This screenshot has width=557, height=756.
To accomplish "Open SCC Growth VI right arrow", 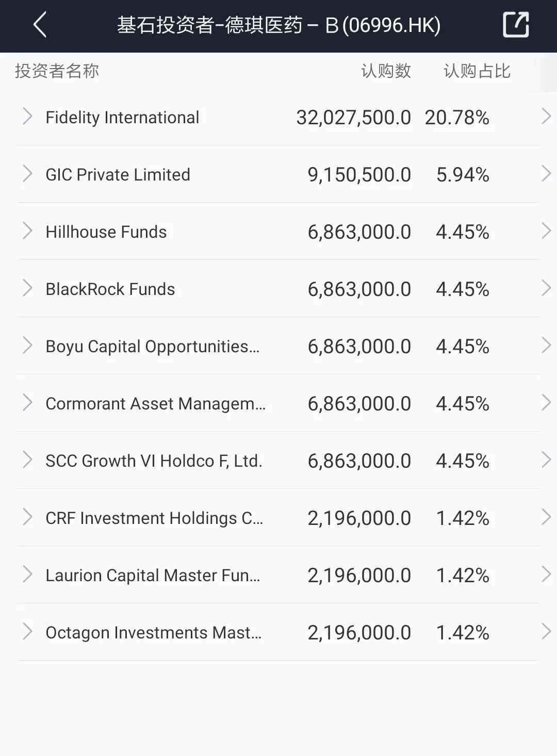I will tap(546, 461).
